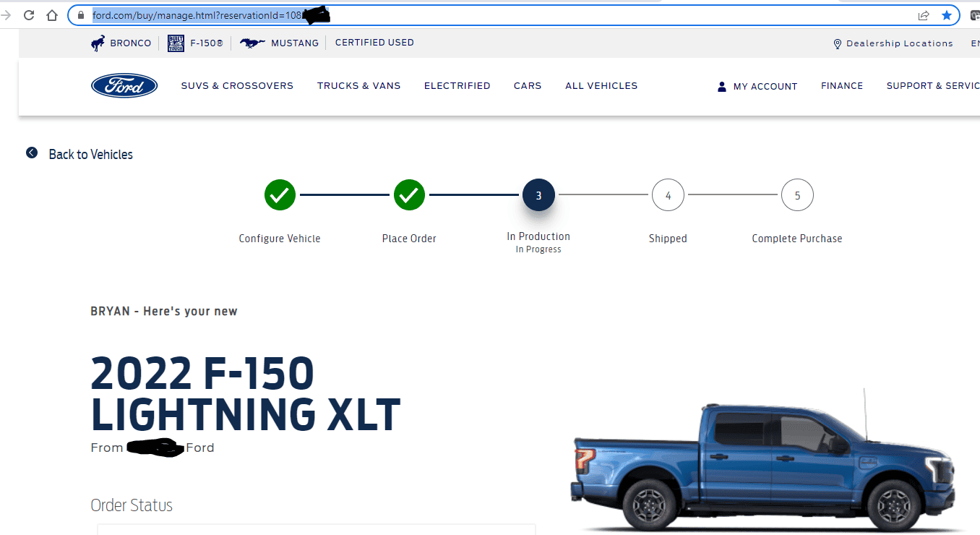980x535 pixels.
Task: Click the padlock site security icon
Action: [x=81, y=15]
